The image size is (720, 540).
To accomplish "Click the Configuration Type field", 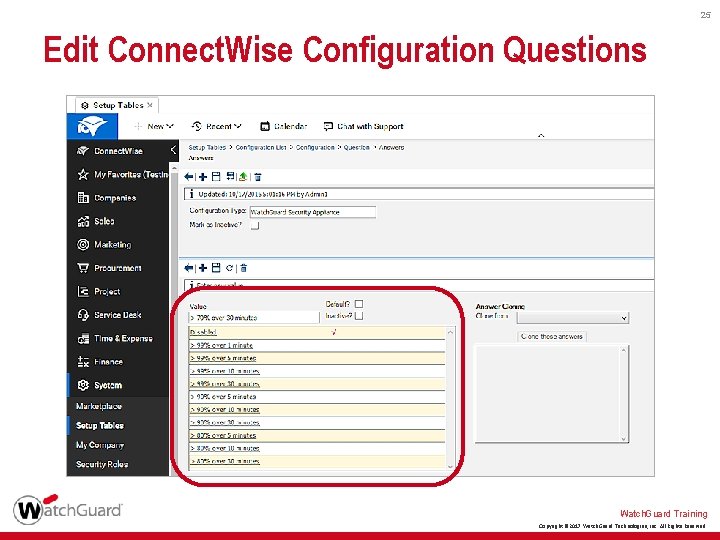I will 313,212.
